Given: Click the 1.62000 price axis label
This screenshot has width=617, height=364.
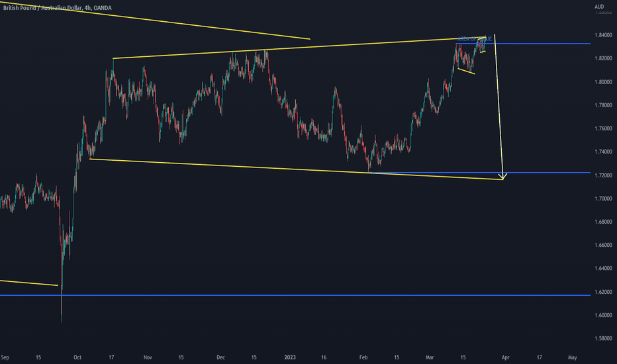Looking at the screenshot, I should point(603,292).
